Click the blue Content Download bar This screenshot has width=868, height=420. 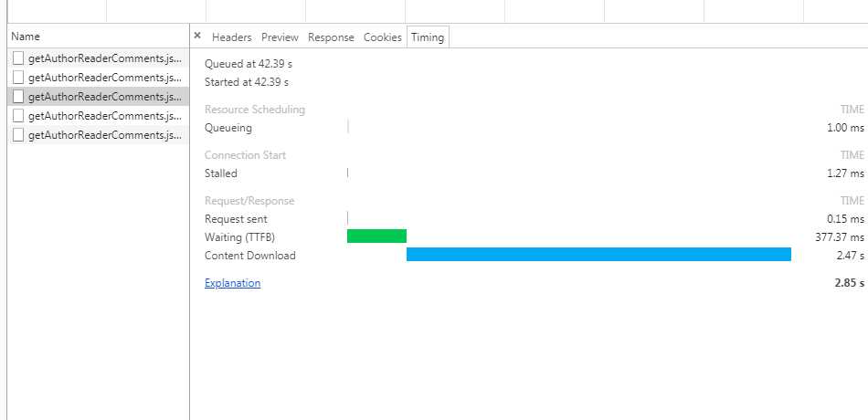pyautogui.click(x=598, y=255)
